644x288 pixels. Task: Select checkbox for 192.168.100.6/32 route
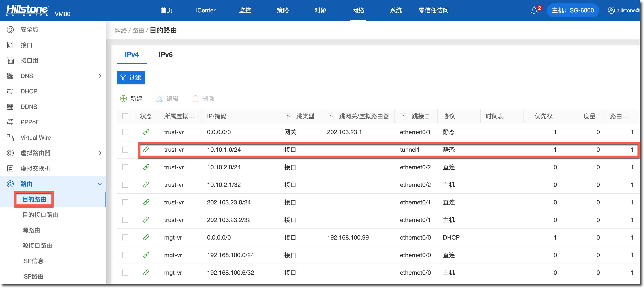pos(125,273)
